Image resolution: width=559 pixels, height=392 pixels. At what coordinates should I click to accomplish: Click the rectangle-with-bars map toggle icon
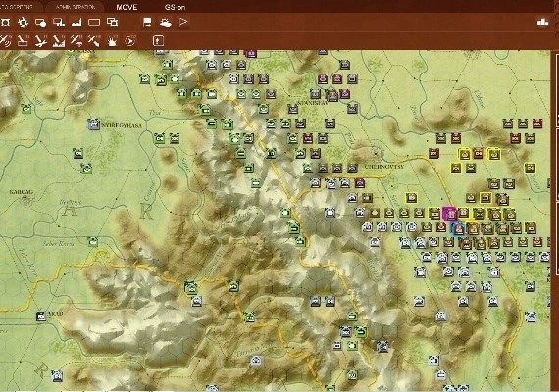click(x=59, y=23)
